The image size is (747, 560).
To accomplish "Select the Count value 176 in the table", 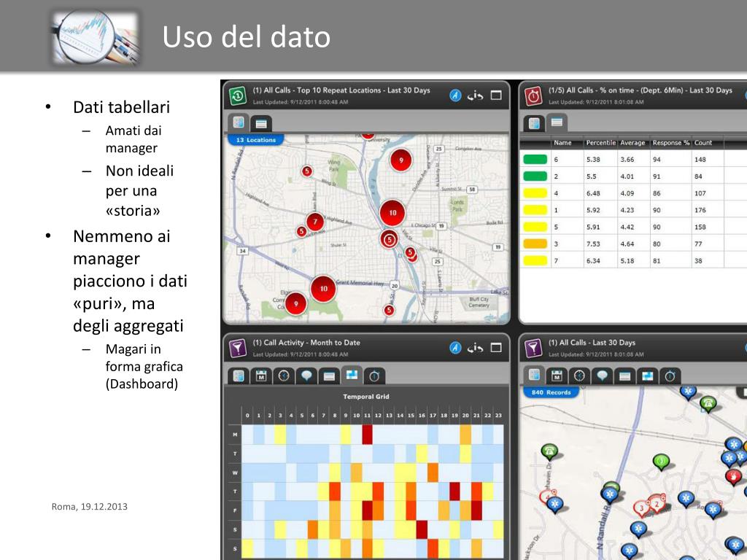I will [700, 210].
